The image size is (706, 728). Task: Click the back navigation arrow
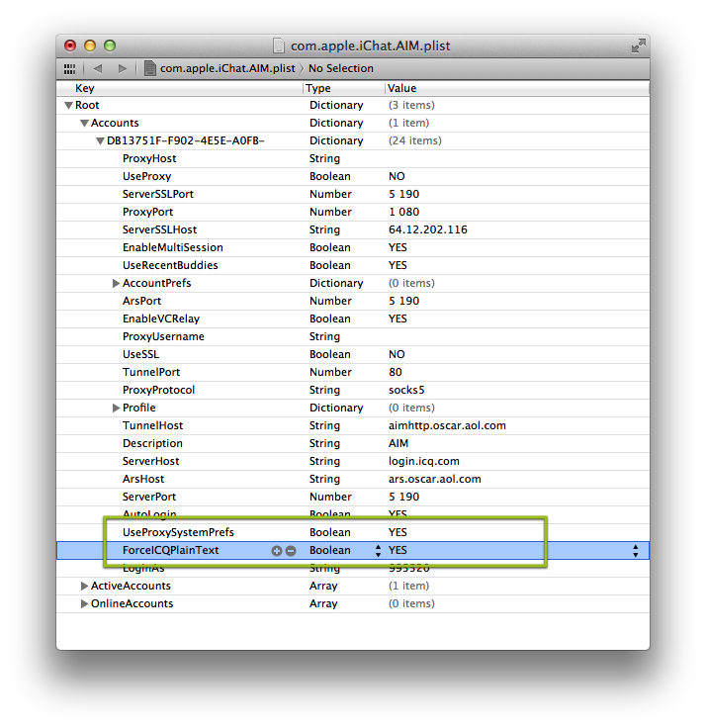[98, 68]
